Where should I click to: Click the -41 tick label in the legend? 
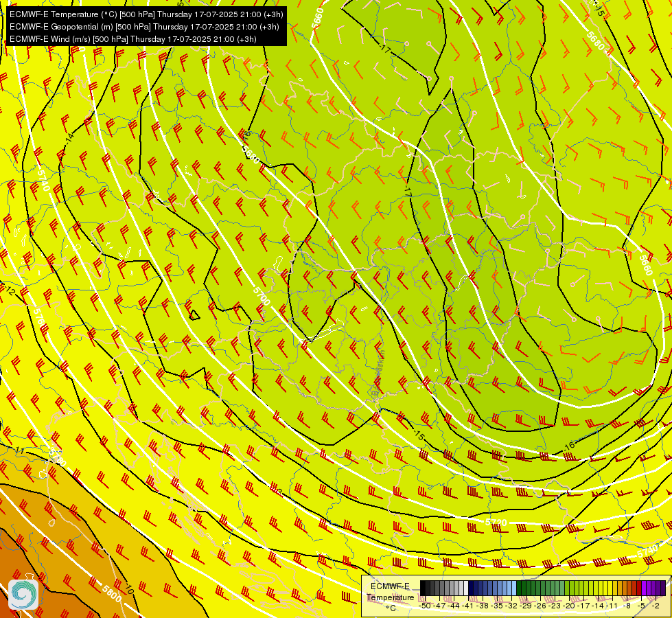point(468,606)
